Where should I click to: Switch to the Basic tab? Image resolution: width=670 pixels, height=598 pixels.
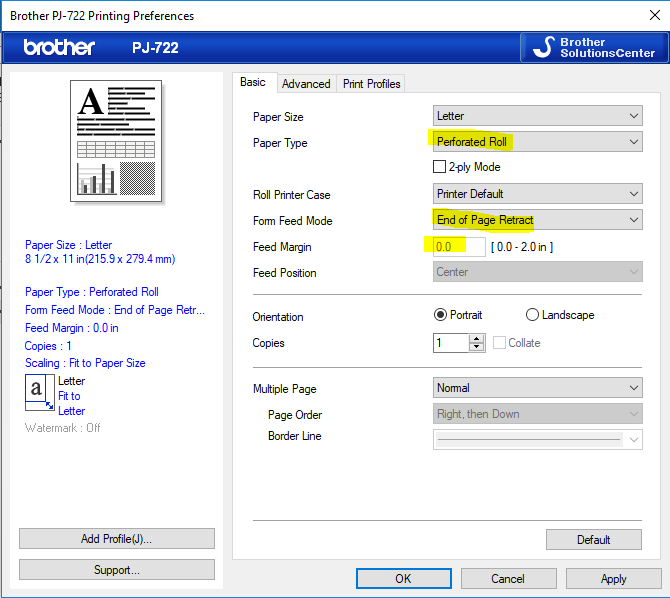click(x=253, y=82)
